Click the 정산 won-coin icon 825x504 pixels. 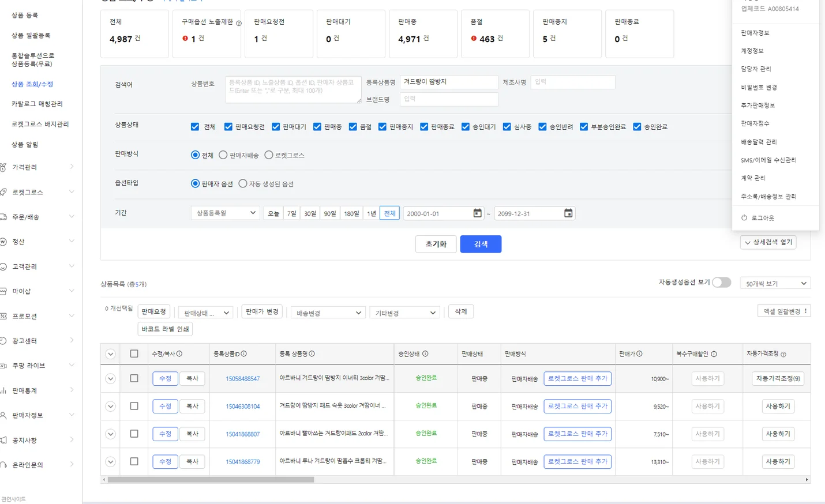click(3, 242)
